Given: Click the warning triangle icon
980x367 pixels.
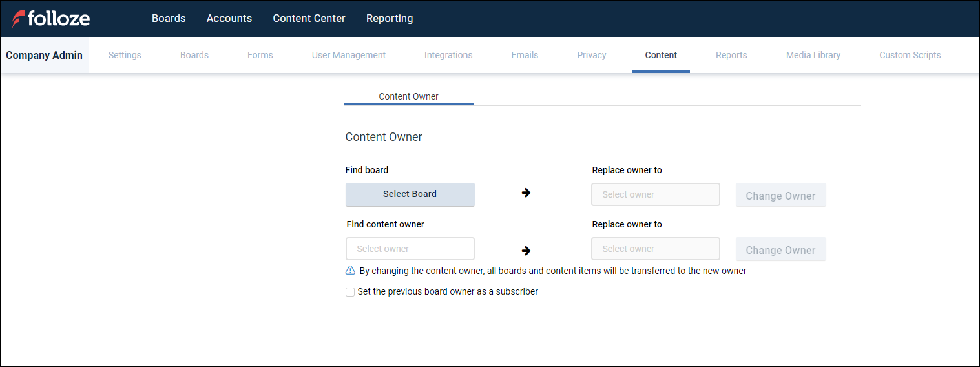Looking at the screenshot, I should pyautogui.click(x=350, y=271).
